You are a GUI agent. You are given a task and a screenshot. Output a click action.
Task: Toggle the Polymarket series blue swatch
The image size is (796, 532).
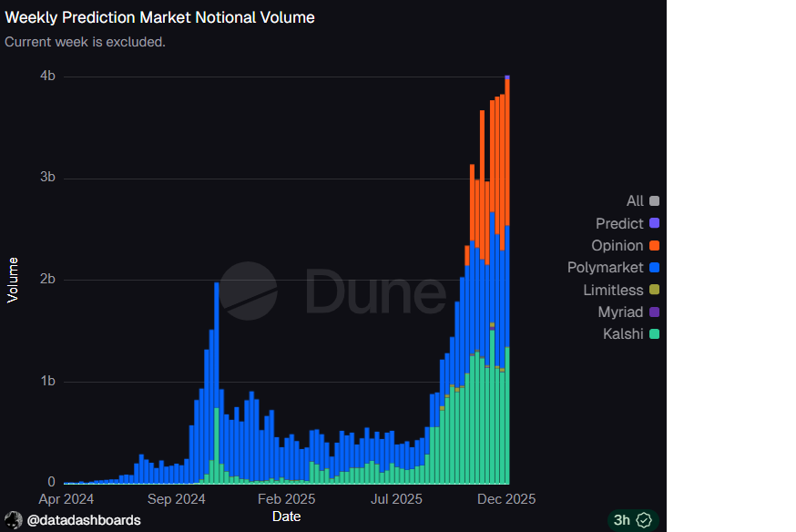click(654, 268)
